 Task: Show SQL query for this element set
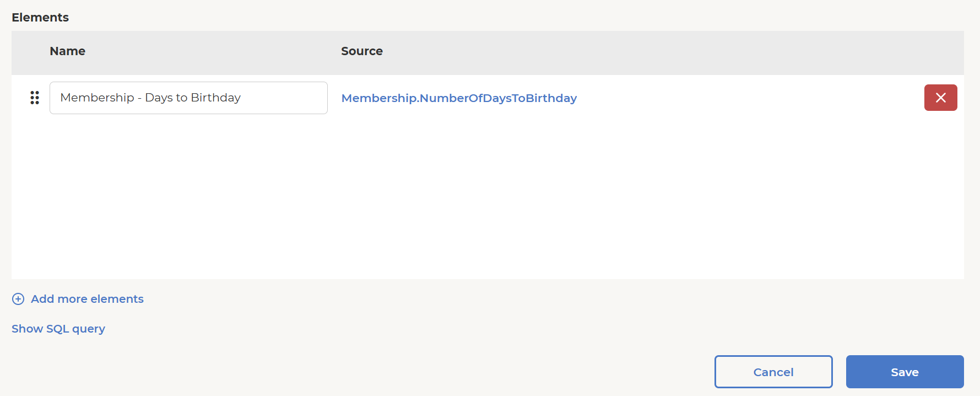58,329
